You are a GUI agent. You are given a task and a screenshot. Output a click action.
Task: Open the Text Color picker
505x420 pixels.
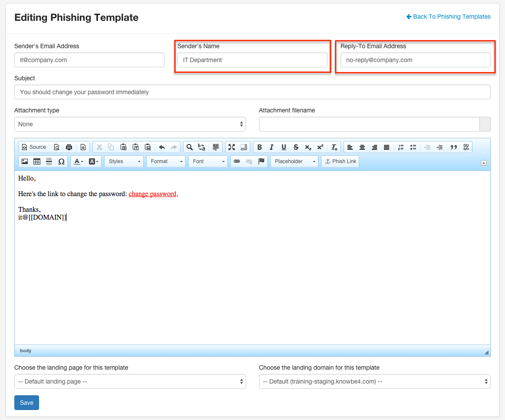click(77, 161)
